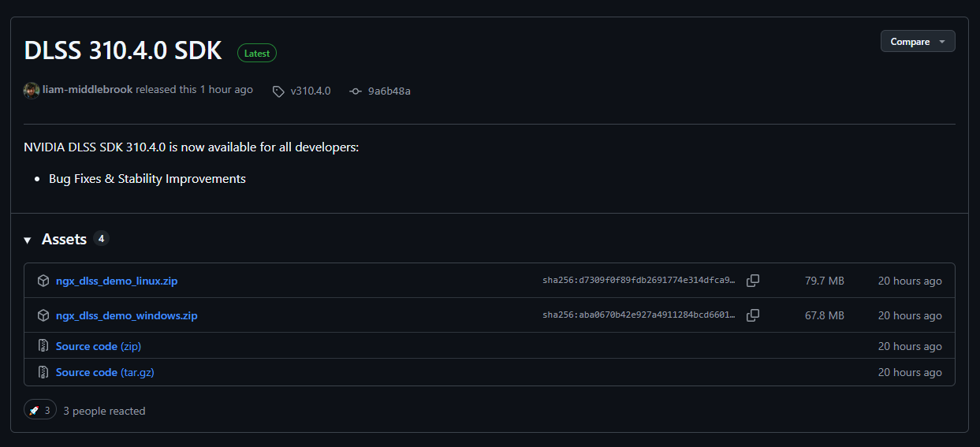Open the Compare dropdown

point(917,42)
